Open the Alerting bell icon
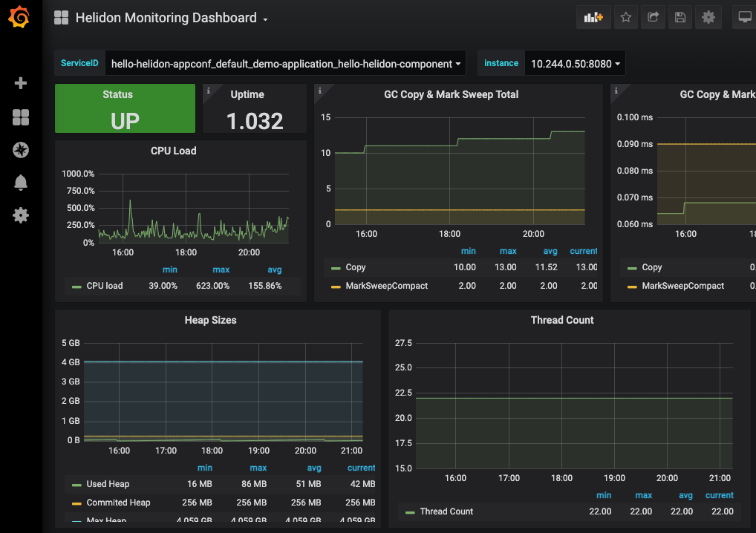 click(20, 183)
